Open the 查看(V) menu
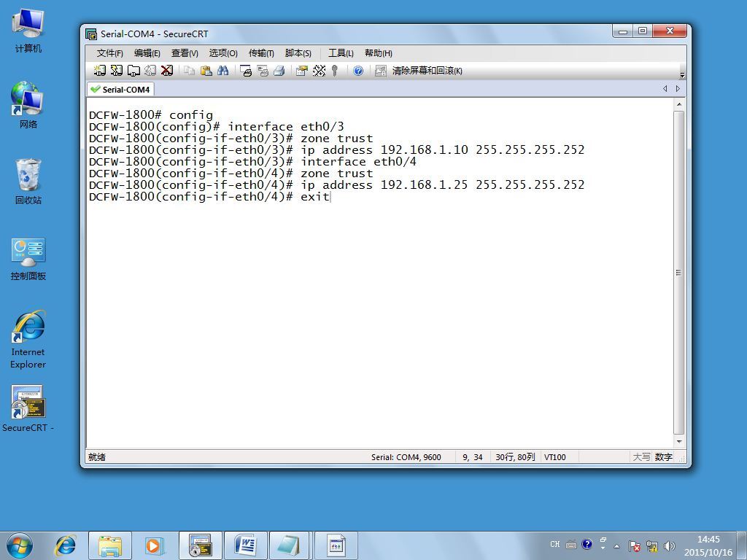The width and height of the screenshot is (747, 560). coord(185,52)
